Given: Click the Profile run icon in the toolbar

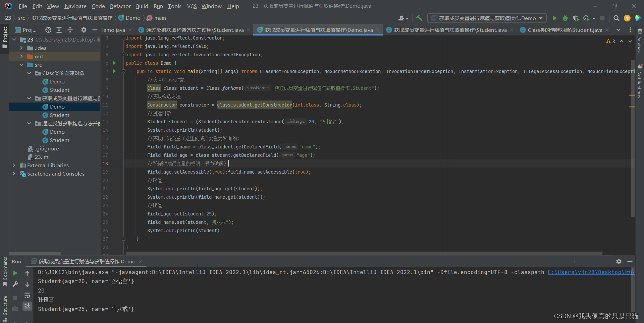Looking at the screenshot, I should [586, 18].
